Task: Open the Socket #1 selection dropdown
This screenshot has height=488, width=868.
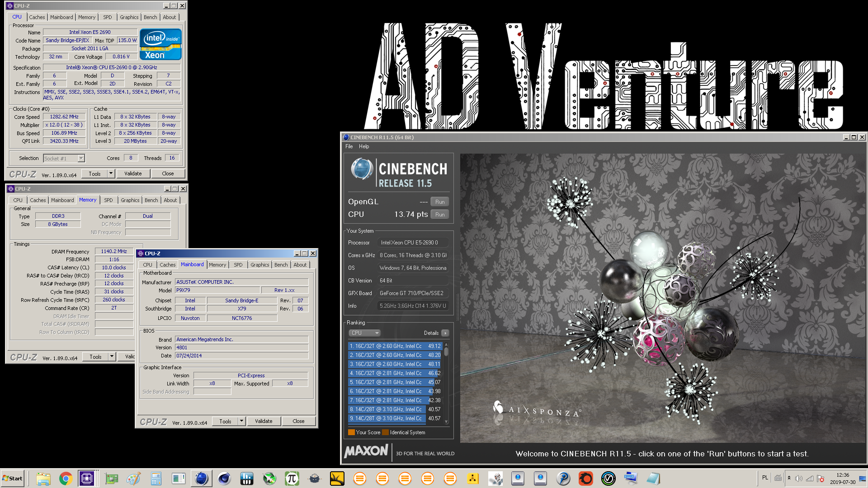Action: [64, 159]
